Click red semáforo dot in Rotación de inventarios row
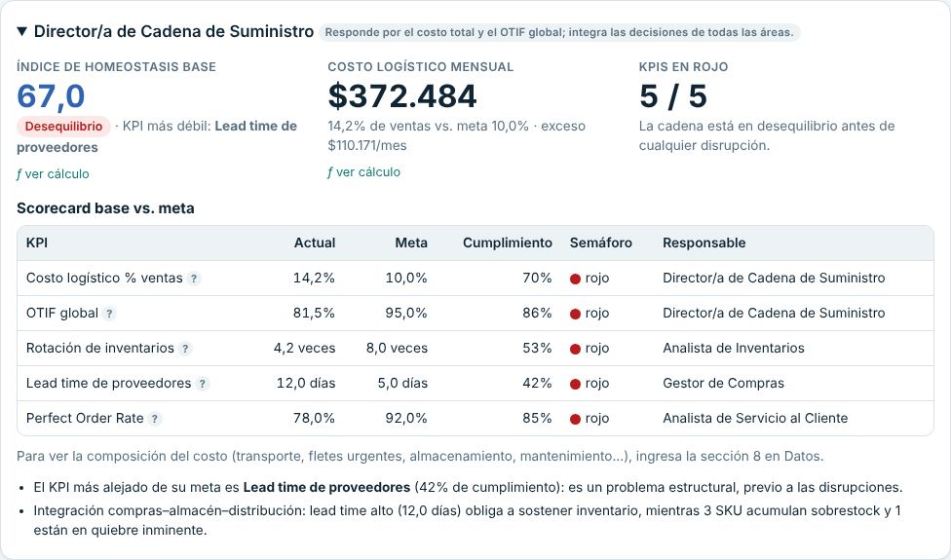The image size is (951, 560). click(575, 349)
